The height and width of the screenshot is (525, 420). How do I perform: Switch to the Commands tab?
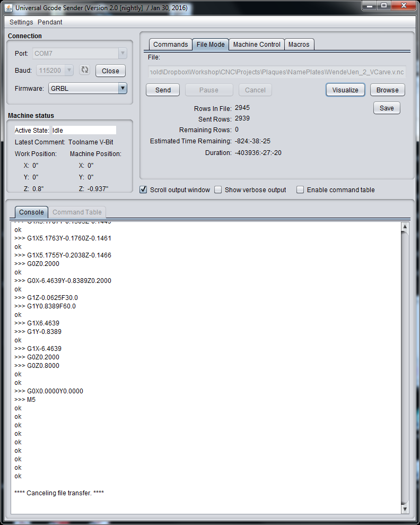171,44
